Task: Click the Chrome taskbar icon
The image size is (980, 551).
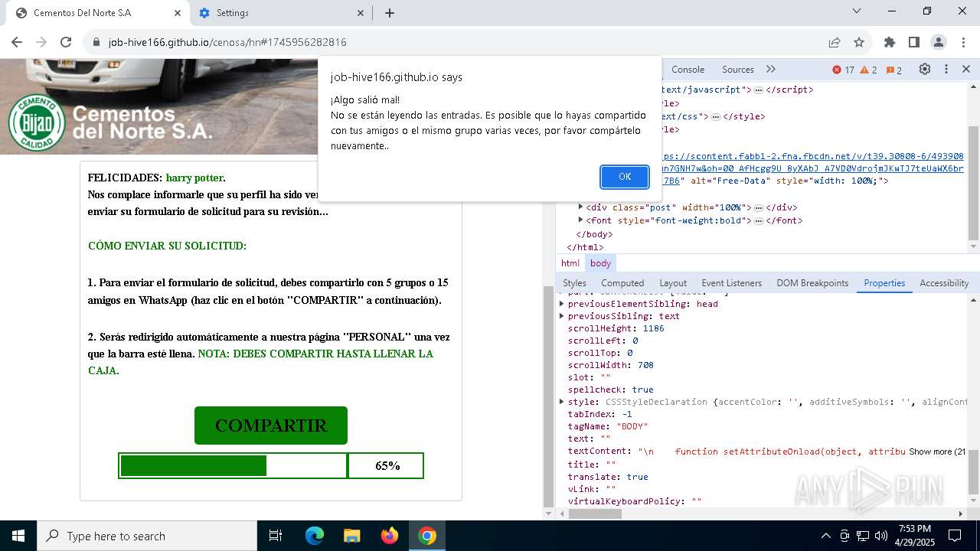Action: point(427,536)
